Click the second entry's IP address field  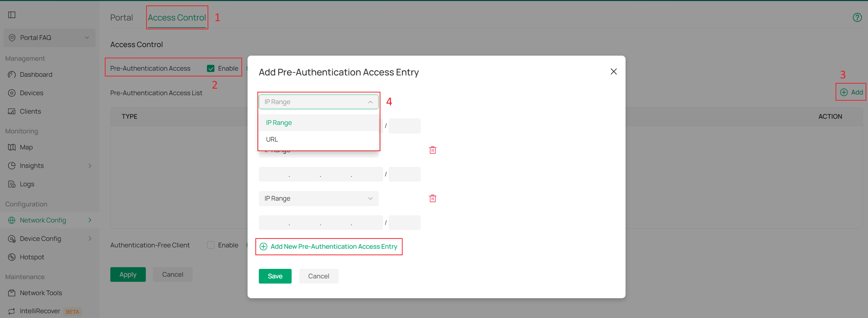[x=321, y=174]
